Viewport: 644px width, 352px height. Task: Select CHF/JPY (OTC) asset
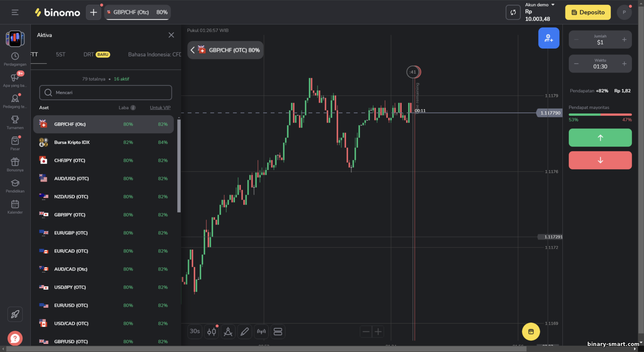[x=103, y=160]
